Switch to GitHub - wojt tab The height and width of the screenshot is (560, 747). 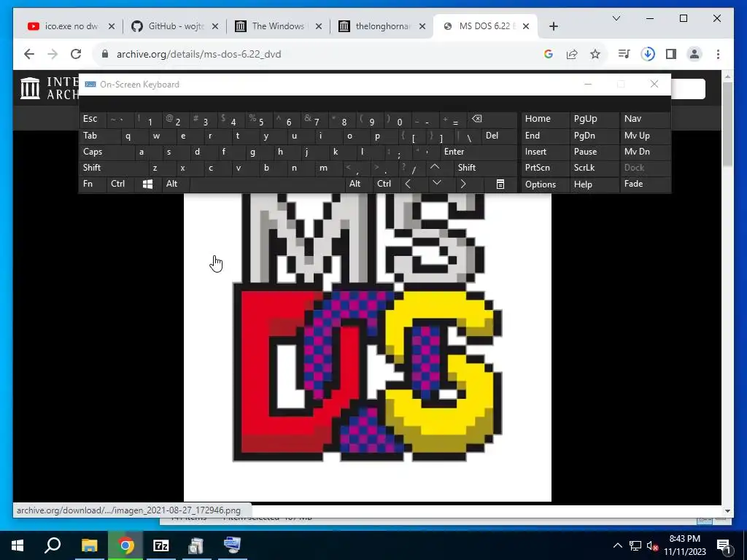(175, 26)
